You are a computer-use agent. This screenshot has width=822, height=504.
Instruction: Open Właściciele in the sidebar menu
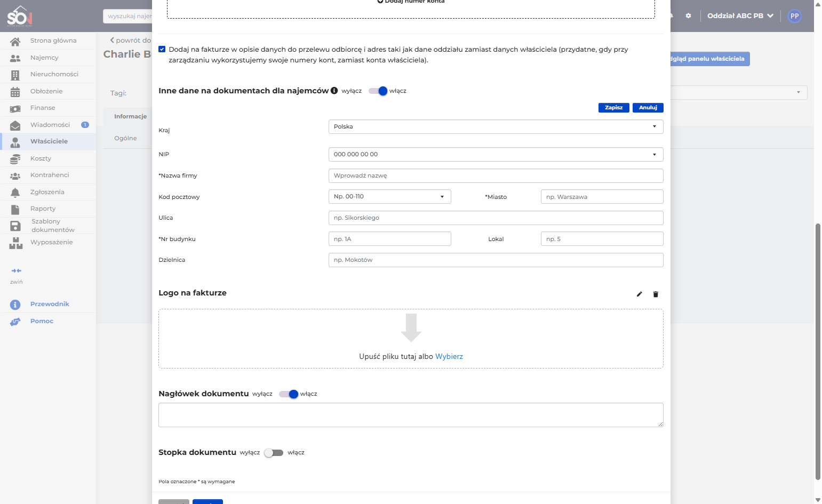pyautogui.click(x=48, y=141)
